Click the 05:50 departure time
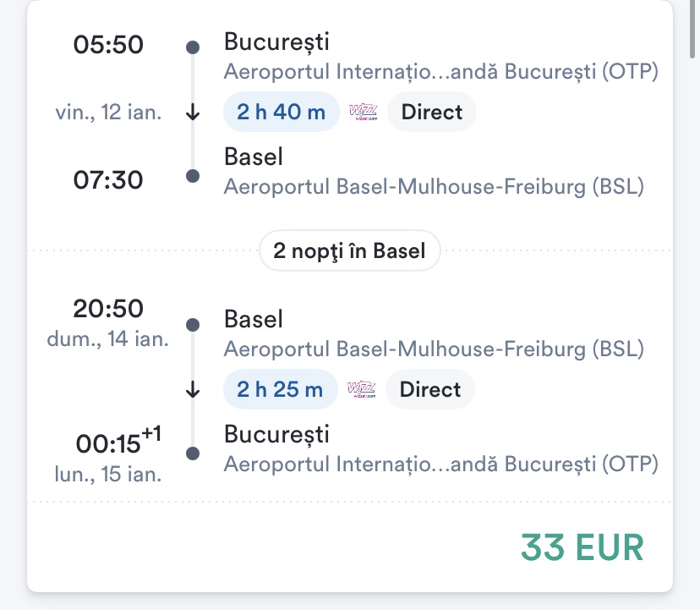Image resolution: width=700 pixels, height=610 pixels. (108, 44)
